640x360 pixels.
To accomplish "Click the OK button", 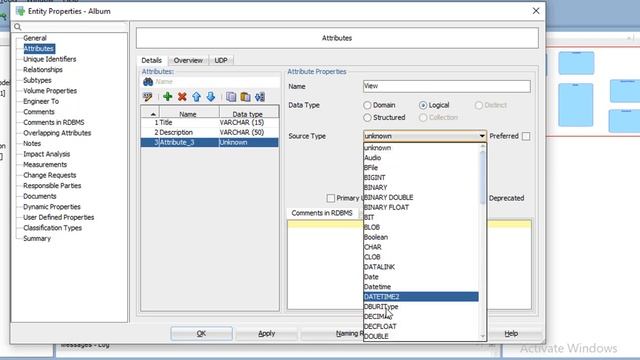I will 202,333.
